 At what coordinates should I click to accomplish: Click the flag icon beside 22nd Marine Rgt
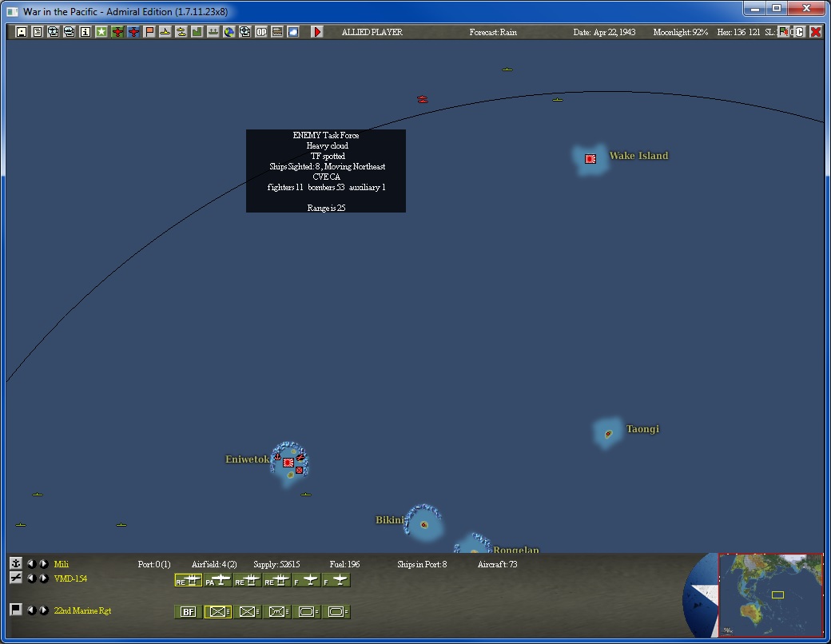click(x=16, y=610)
